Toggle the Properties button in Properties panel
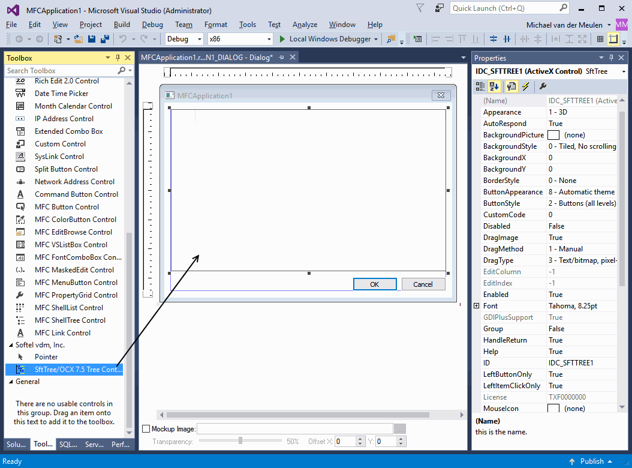 [511, 86]
